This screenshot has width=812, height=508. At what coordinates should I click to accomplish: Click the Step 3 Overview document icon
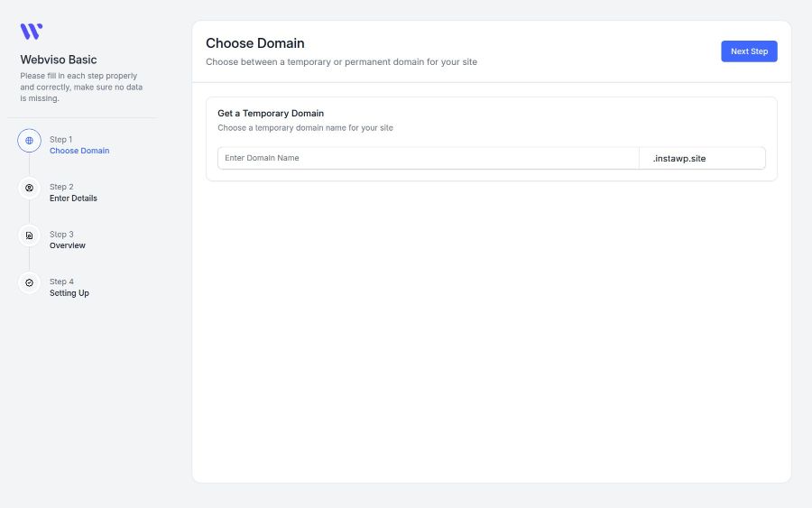tap(29, 236)
